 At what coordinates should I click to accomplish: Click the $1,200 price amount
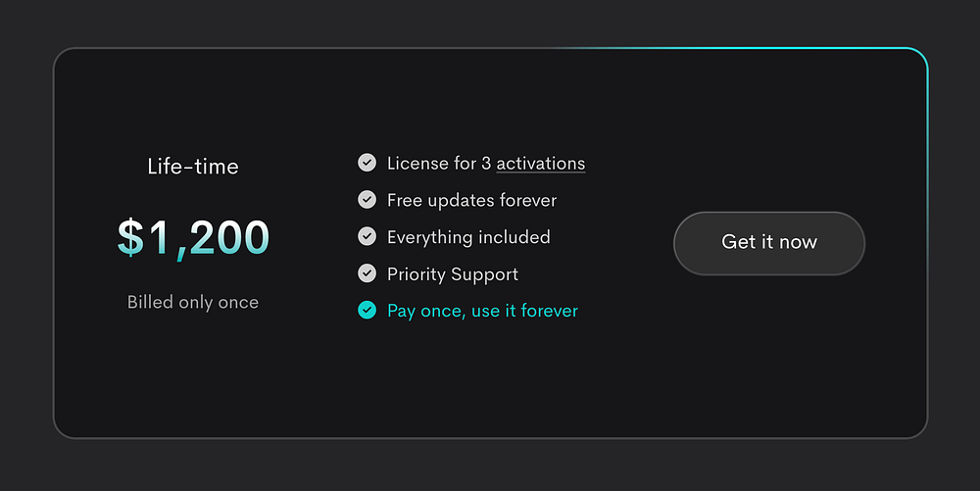click(x=193, y=237)
